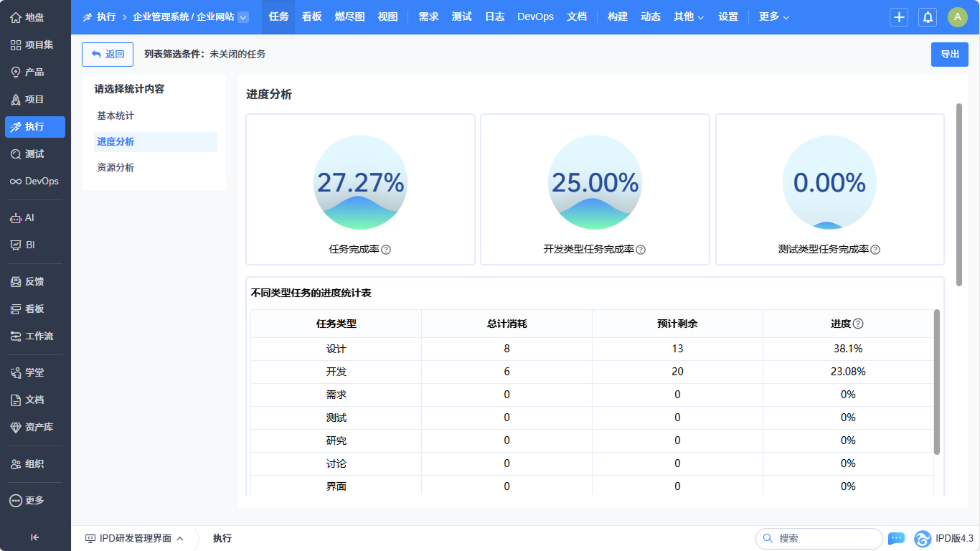Expand the 企业网站 project switcher dropdown
Screen dimensions: 980x551
243,17
